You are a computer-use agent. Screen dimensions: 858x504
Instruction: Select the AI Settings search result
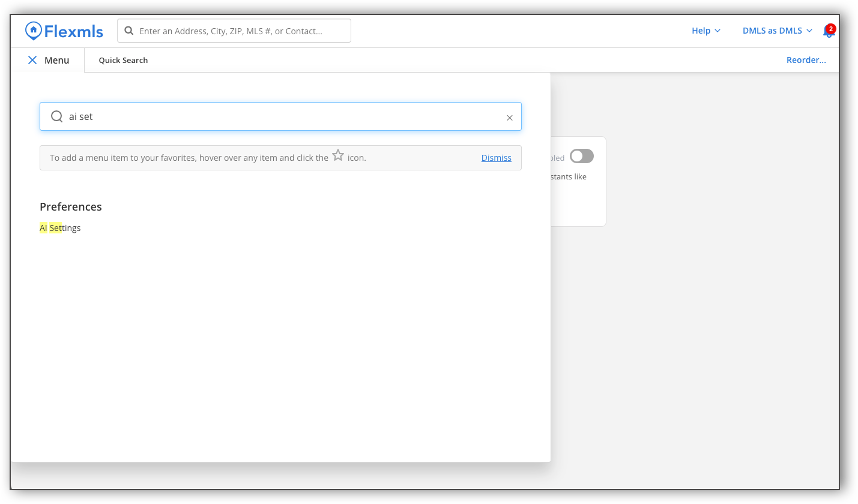[x=60, y=228]
